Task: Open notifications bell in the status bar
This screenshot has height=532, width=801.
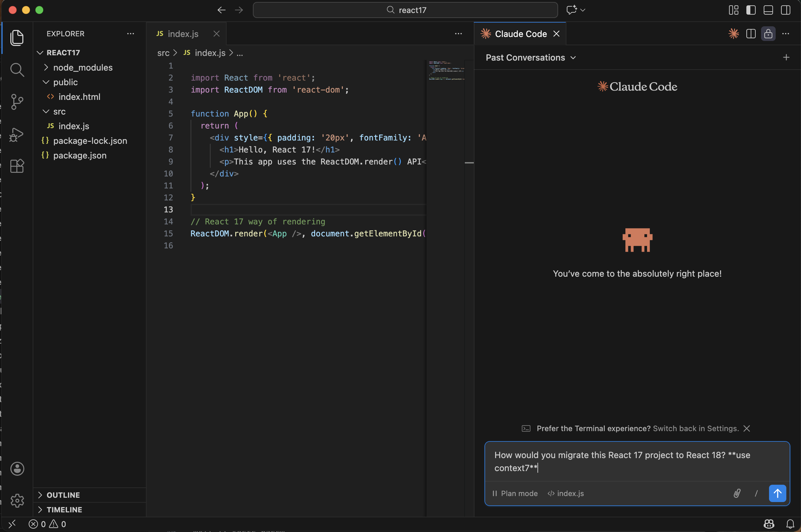Action: tap(789, 524)
